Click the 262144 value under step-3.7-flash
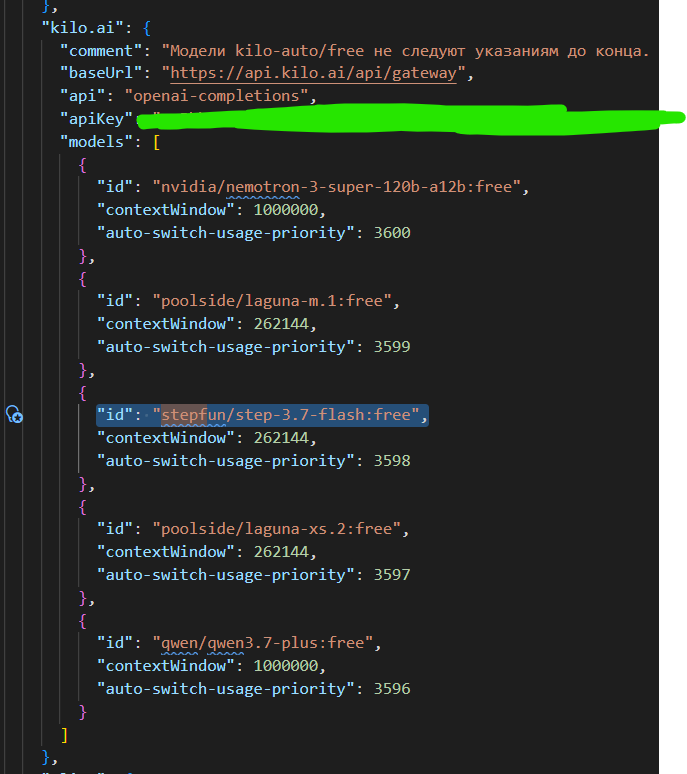Screen dimensions: 687x774 point(281,438)
